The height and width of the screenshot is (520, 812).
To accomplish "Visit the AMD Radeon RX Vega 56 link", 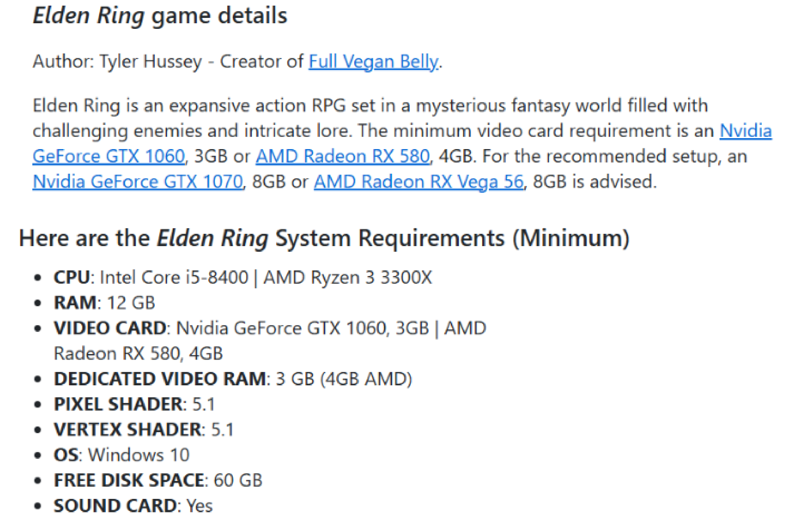I will tap(419, 182).
